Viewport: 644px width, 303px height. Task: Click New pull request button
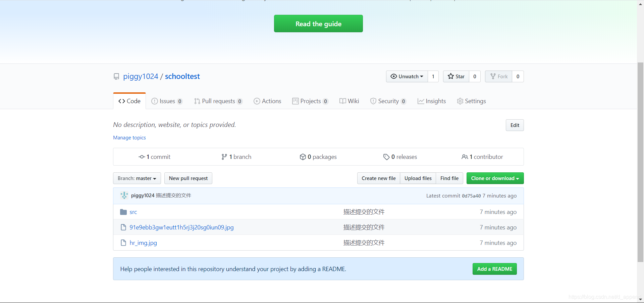(x=188, y=178)
